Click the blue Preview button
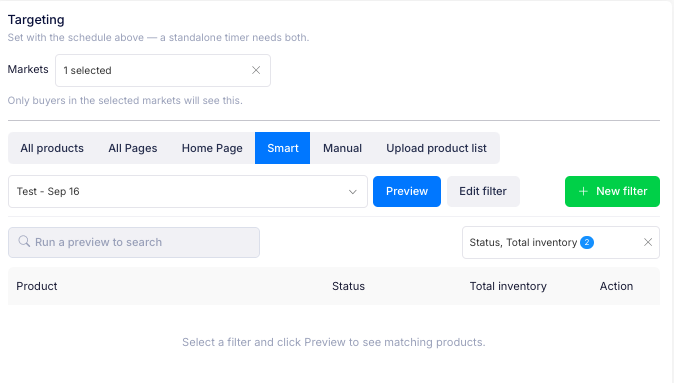This screenshot has width=674, height=383. click(x=407, y=191)
